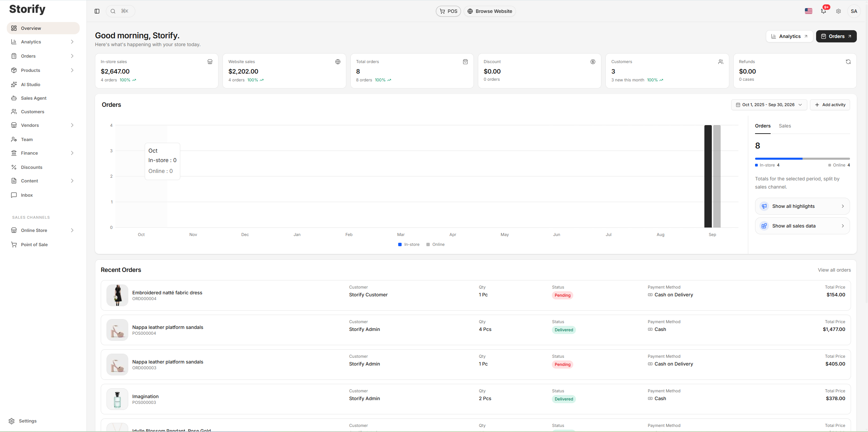The height and width of the screenshot is (432, 868).
Task: Click the refresh icon on Refunds card
Action: point(848,62)
